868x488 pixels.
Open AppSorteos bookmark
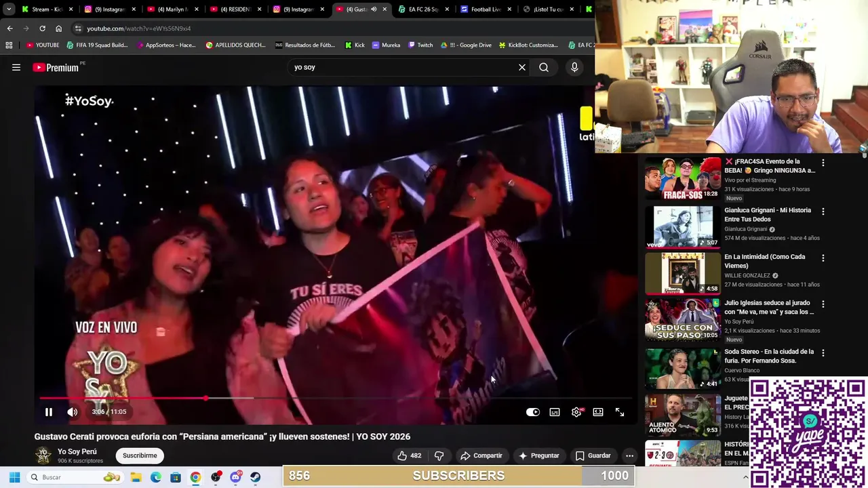pyautogui.click(x=166, y=45)
